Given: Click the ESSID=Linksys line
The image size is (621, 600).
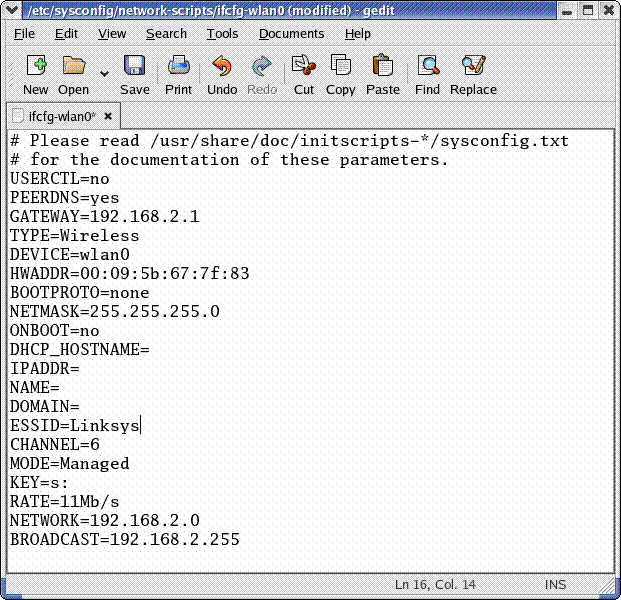Looking at the screenshot, I should pyautogui.click(x=75, y=426).
